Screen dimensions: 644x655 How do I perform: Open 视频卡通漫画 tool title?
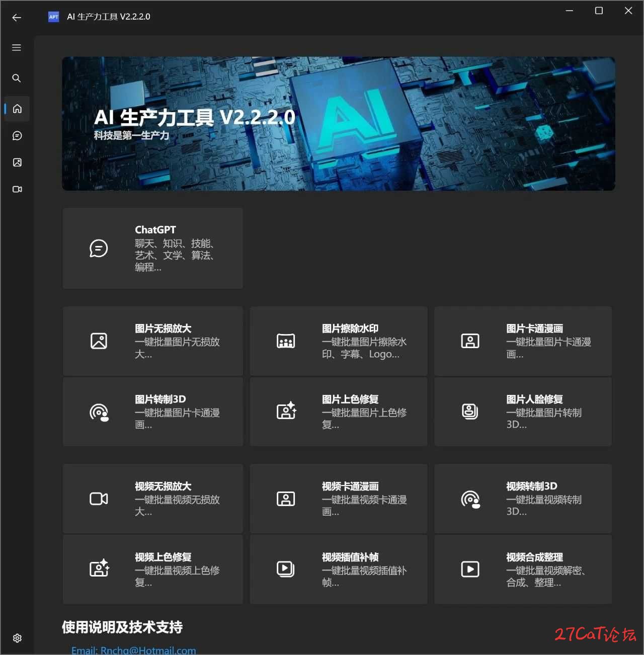point(350,486)
